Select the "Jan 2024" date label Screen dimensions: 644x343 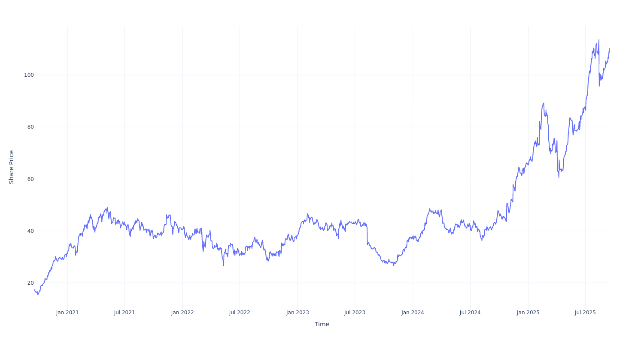413,313
